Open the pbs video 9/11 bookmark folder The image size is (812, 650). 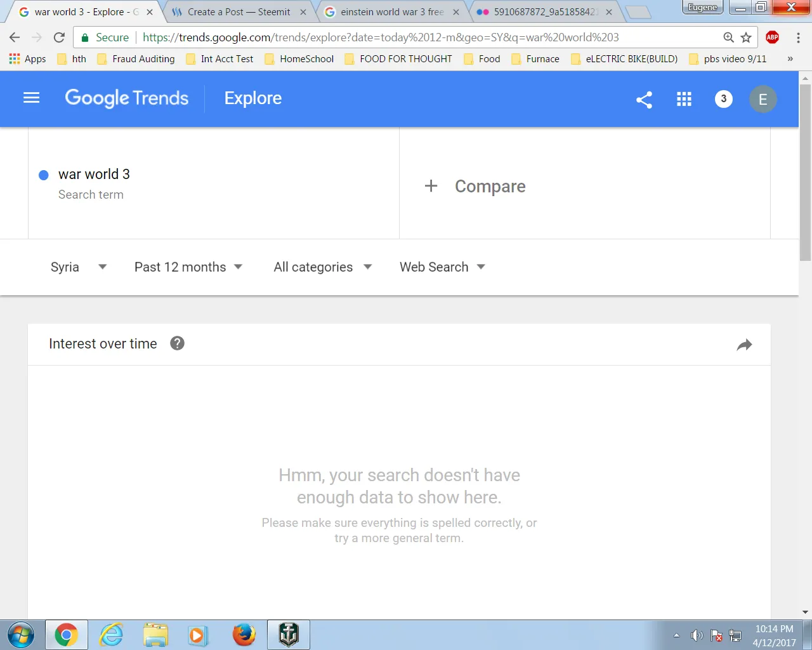tap(728, 59)
